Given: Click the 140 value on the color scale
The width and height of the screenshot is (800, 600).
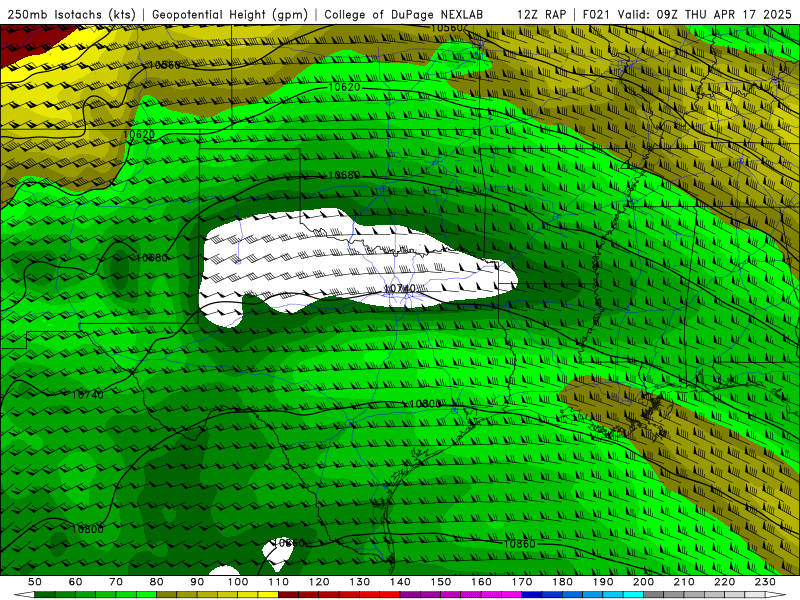Looking at the screenshot, I should coord(400,582).
